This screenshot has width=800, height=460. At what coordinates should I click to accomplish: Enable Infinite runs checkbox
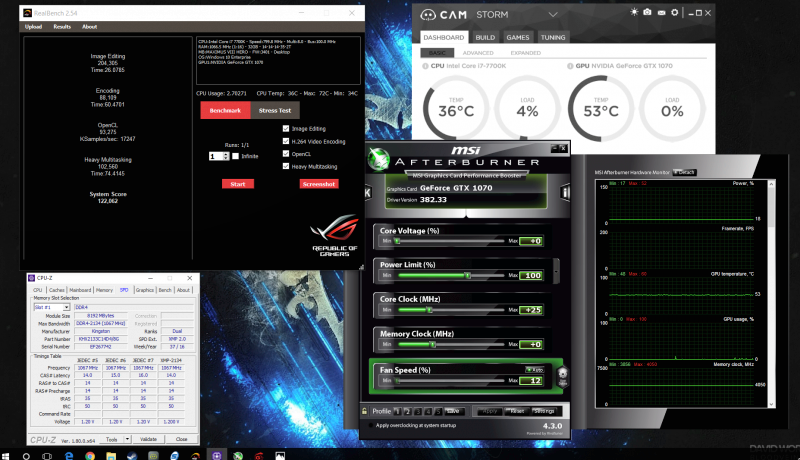235,156
